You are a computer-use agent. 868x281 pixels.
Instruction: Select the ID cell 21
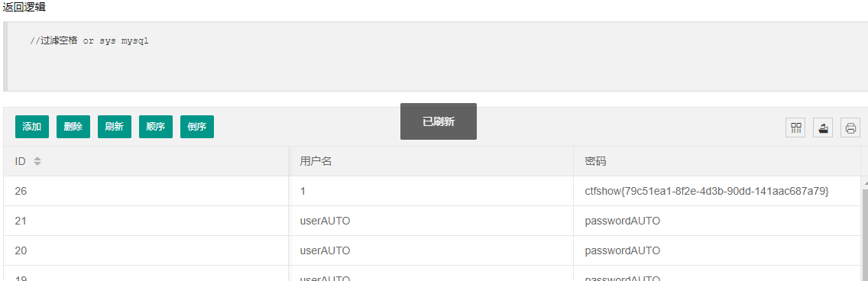tap(146, 221)
